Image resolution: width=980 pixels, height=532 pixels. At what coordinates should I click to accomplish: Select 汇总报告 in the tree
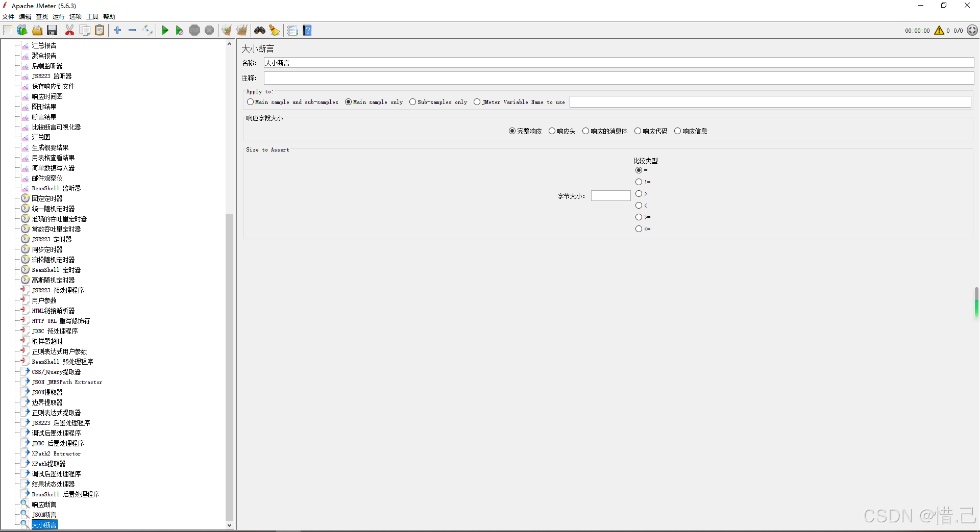pos(44,45)
